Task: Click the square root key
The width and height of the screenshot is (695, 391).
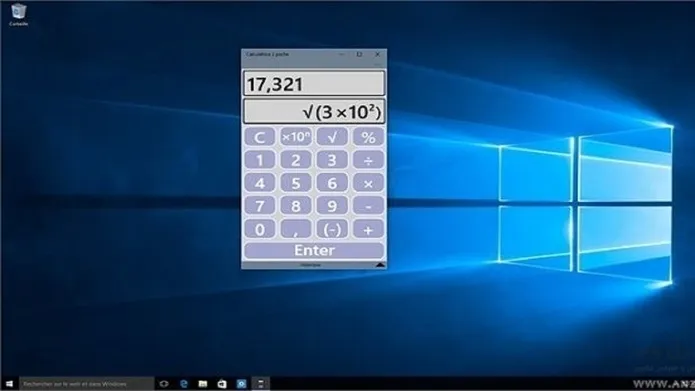Action: [332, 137]
